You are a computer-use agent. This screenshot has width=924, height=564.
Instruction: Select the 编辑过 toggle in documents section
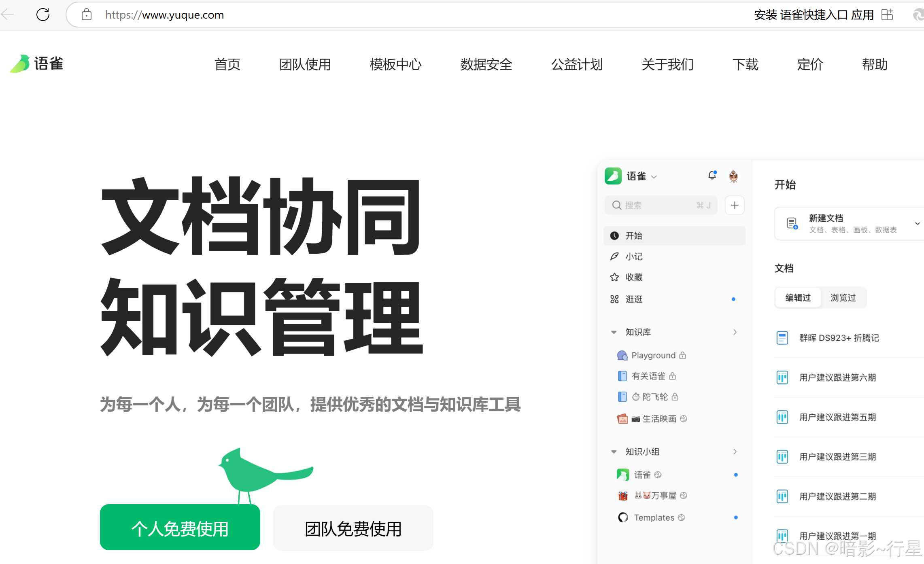[x=798, y=298]
